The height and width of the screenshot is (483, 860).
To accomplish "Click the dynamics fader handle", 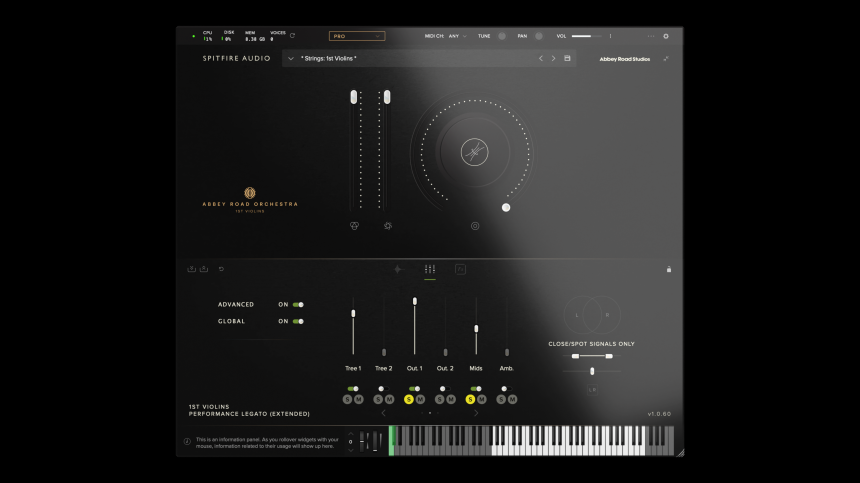I will coord(387,97).
